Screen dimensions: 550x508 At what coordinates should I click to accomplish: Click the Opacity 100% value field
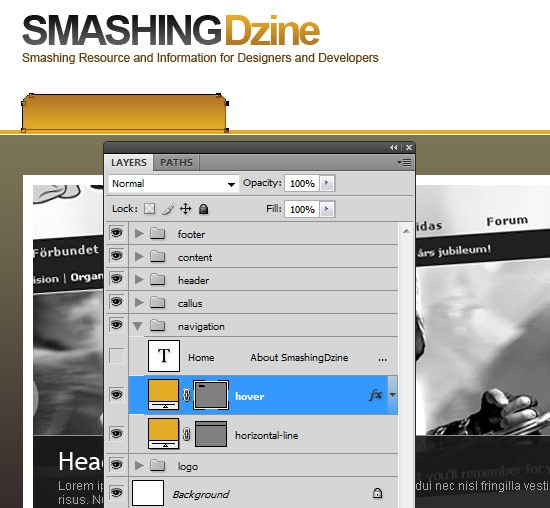pyautogui.click(x=302, y=183)
